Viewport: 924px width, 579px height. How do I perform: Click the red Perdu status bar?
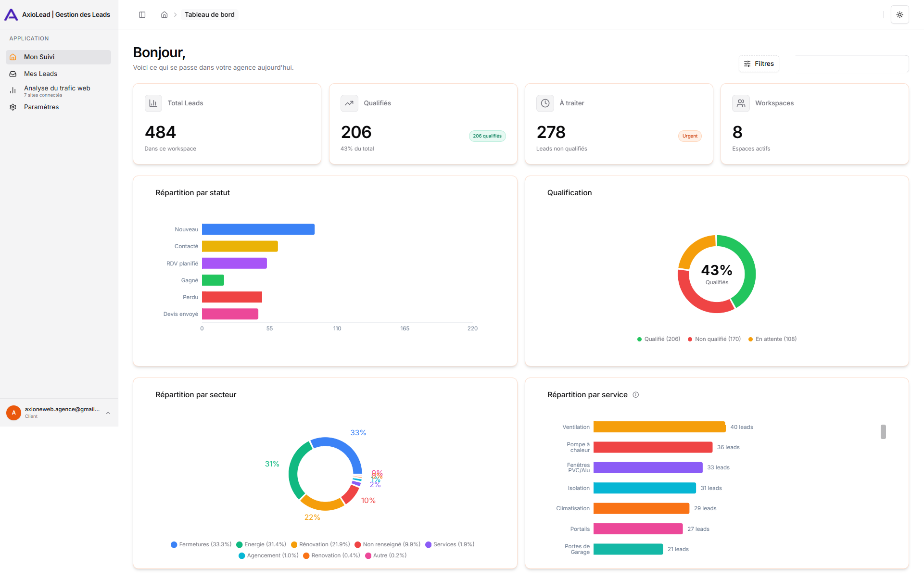point(232,297)
